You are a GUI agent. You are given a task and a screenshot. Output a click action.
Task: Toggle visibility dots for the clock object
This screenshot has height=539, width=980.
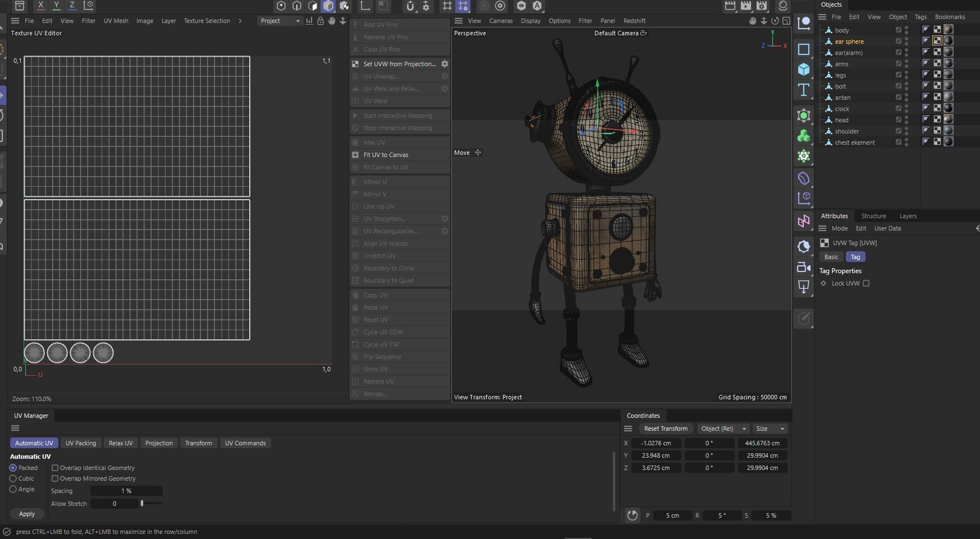tap(906, 109)
